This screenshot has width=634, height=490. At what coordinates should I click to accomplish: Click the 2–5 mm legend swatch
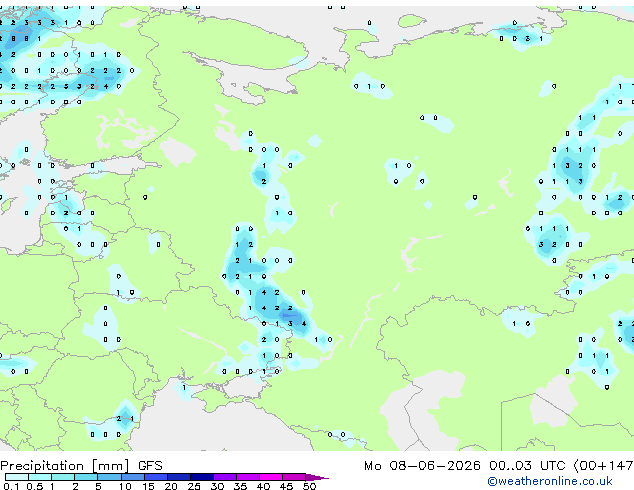[86, 477]
